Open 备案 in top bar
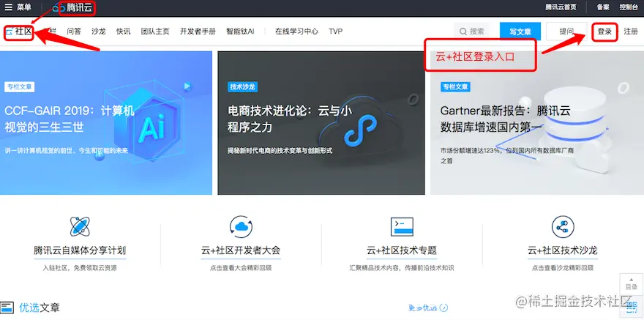 (603, 7)
